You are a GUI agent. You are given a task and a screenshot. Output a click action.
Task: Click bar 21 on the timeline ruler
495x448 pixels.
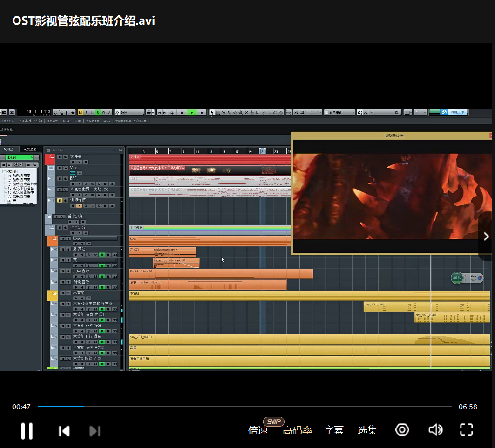click(x=263, y=151)
